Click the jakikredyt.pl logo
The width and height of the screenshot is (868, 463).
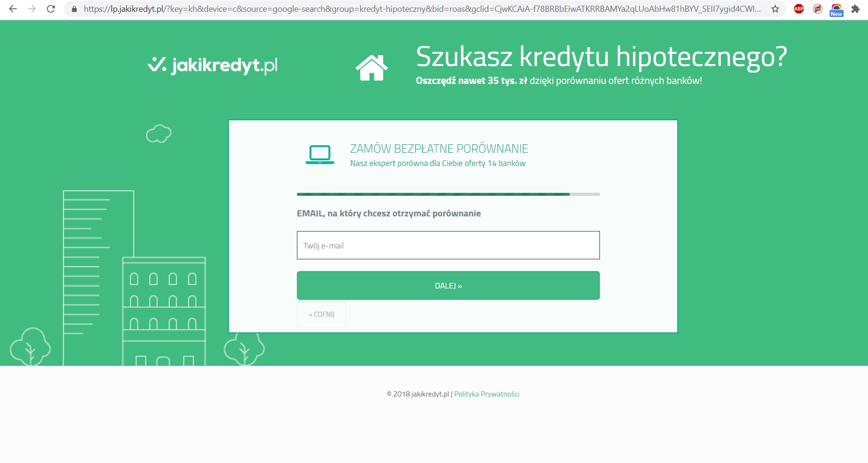(212, 65)
